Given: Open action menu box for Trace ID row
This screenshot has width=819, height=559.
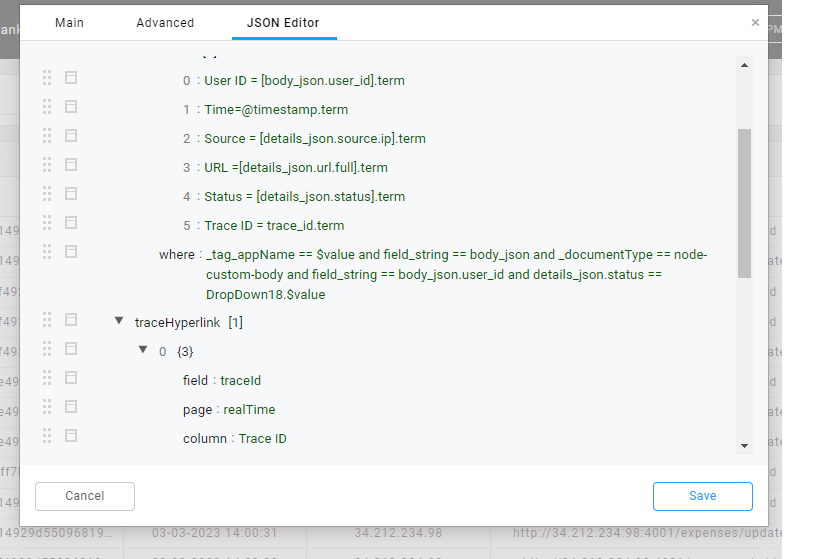Looking at the screenshot, I should click(x=71, y=223).
